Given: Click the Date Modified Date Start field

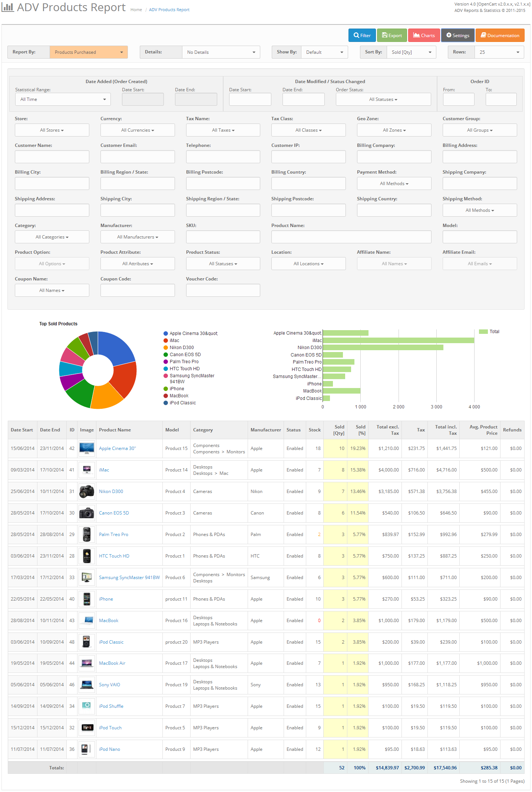Looking at the screenshot, I should click(x=250, y=99).
